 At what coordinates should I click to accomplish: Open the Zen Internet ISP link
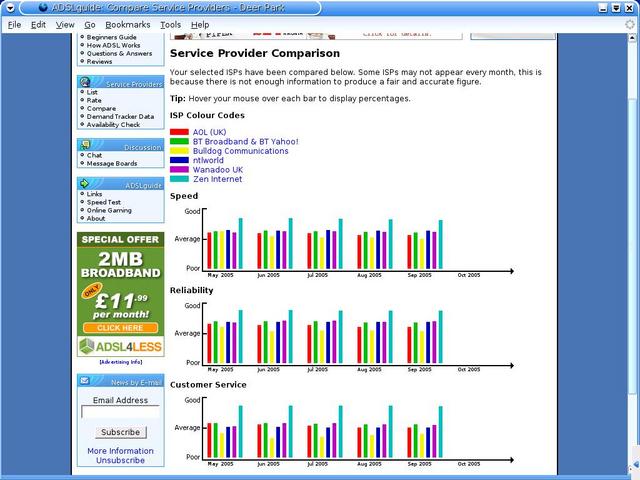(x=217, y=179)
